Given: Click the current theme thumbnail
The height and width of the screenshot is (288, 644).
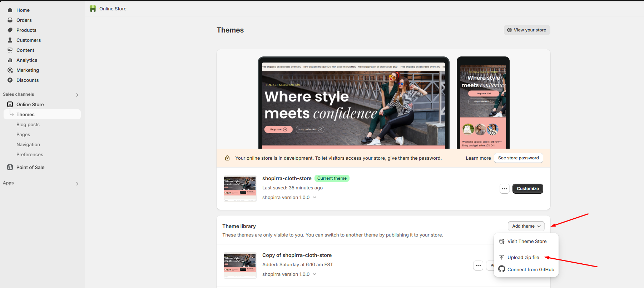Looking at the screenshot, I should (x=240, y=189).
